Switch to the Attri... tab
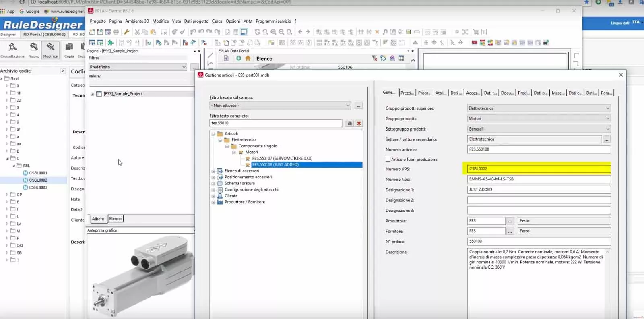 pos(441,93)
